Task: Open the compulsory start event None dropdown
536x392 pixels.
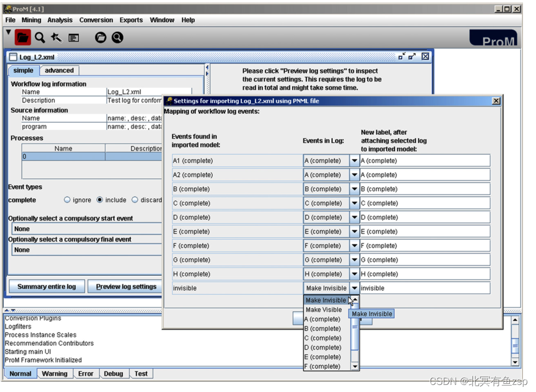Action: [x=87, y=229]
